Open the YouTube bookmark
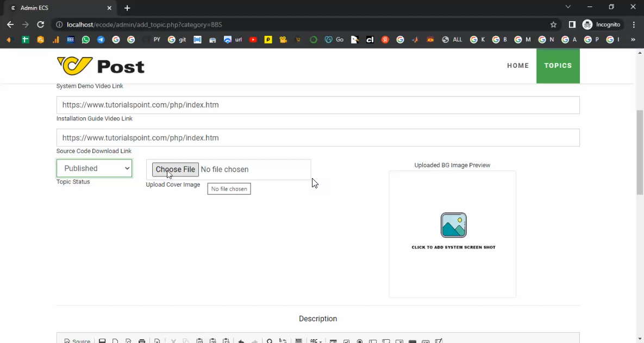The image size is (644, 343). (x=253, y=40)
